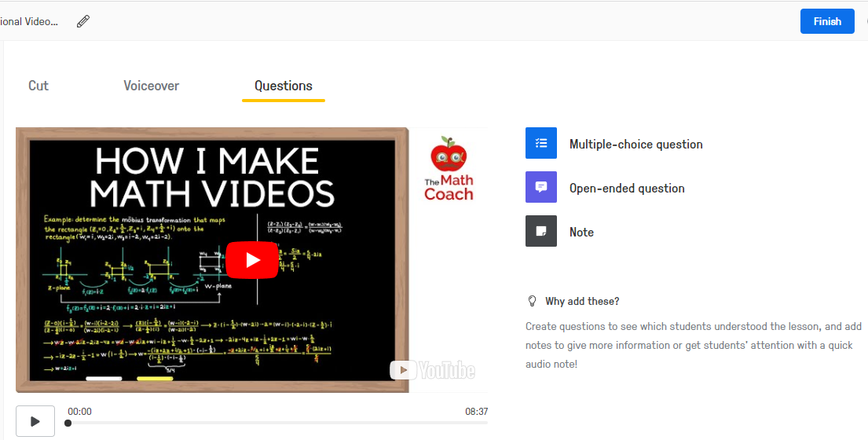
Task: Switch to the Cut tab
Action: pos(38,86)
